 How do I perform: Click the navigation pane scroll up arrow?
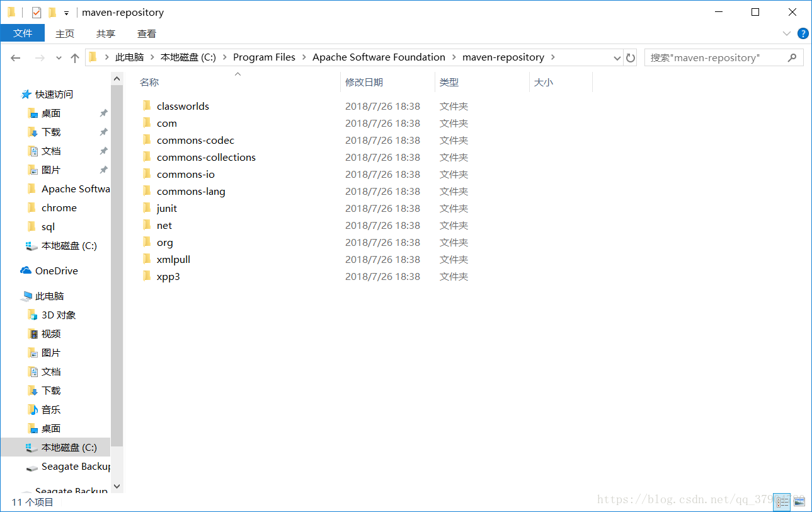[x=117, y=79]
